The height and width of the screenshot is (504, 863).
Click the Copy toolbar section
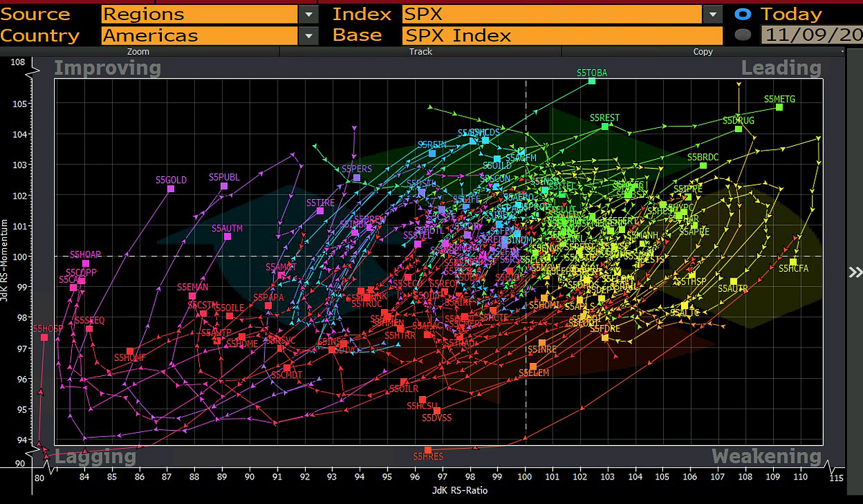(x=703, y=51)
